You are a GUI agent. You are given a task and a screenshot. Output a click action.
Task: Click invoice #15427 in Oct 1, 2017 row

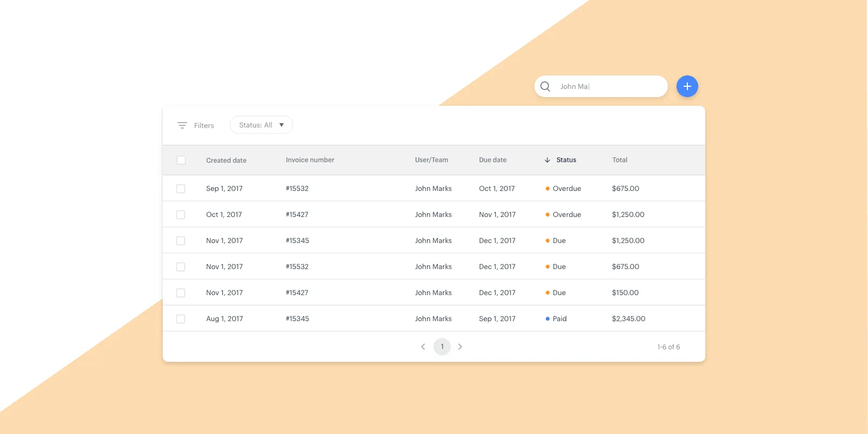[297, 215]
